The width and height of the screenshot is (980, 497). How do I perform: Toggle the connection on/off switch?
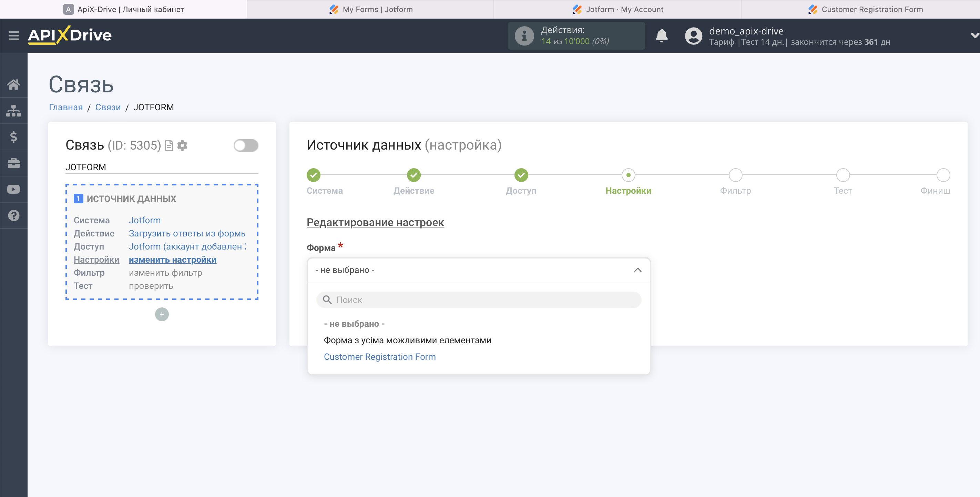pyautogui.click(x=246, y=145)
